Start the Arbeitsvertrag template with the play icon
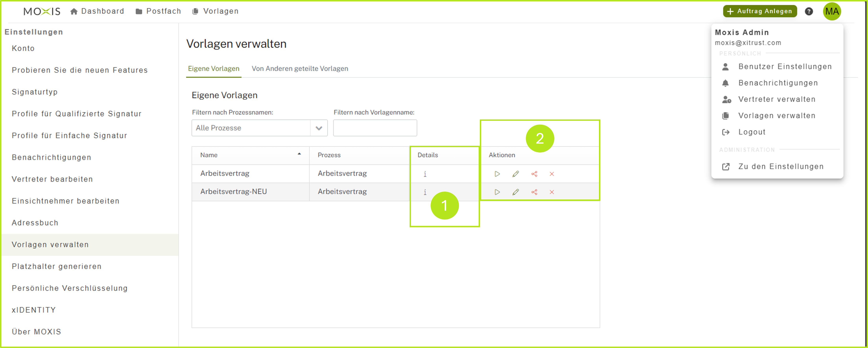This screenshot has height=348, width=868. pos(497,174)
